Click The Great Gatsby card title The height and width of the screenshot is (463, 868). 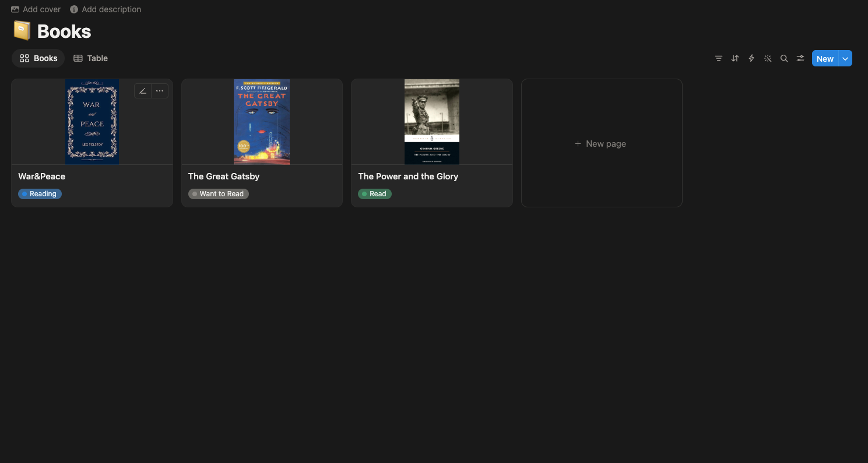pyautogui.click(x=224, y=176)
